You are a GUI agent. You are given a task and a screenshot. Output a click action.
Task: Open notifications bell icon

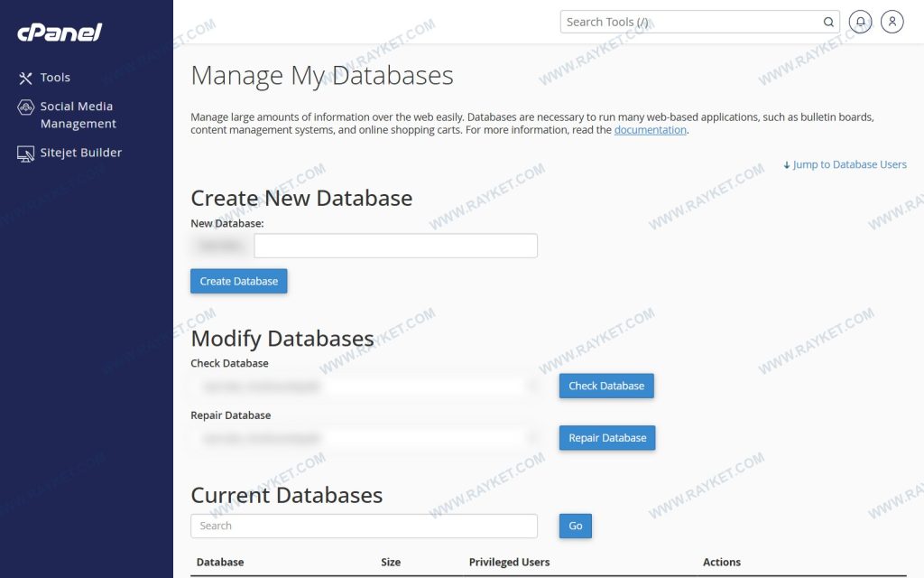tap(860, 22)
